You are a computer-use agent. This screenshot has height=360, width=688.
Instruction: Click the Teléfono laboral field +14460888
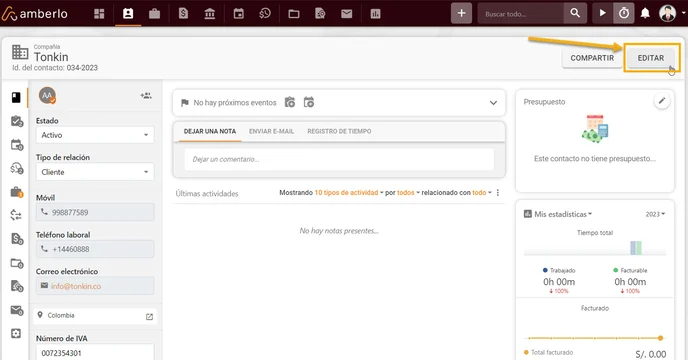95,249
